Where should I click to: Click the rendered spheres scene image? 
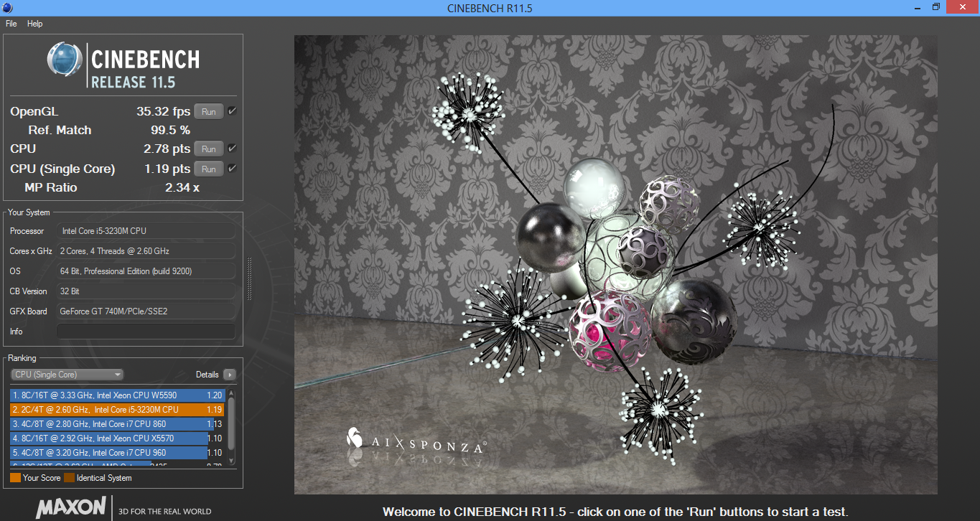(615, 265)
